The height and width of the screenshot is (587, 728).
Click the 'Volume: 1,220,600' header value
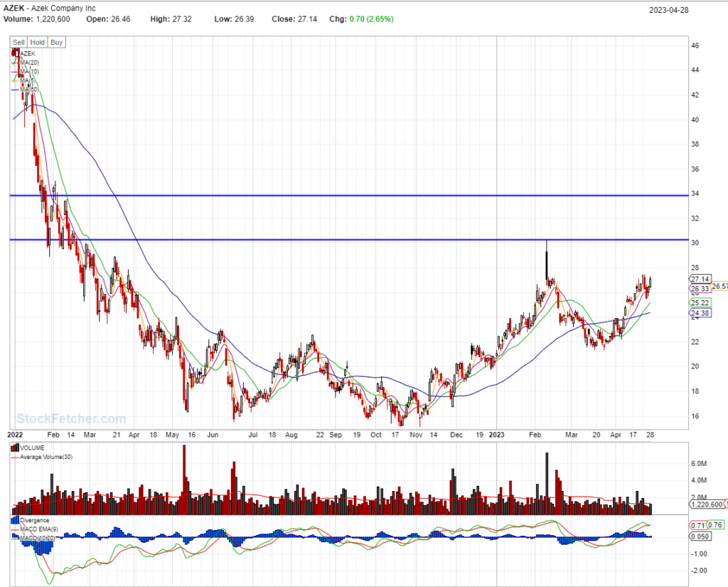coord(37,19)
